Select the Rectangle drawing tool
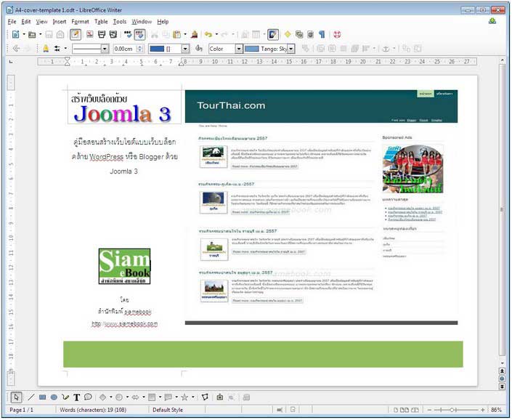Image resolution: width=512 pixels, height=420 pixels. [x=42, y=397]
